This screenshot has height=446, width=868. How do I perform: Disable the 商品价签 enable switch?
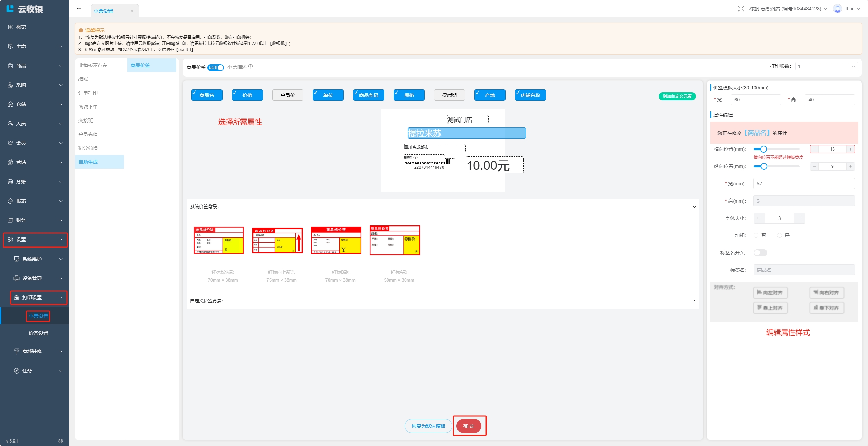click(216, 67)
